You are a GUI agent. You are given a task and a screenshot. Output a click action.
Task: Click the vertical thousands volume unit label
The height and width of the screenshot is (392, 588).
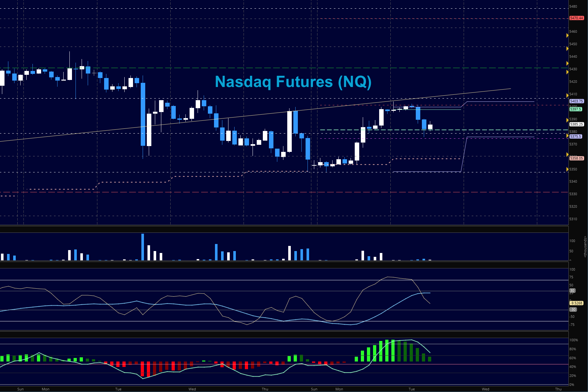(x=585, y=247)
